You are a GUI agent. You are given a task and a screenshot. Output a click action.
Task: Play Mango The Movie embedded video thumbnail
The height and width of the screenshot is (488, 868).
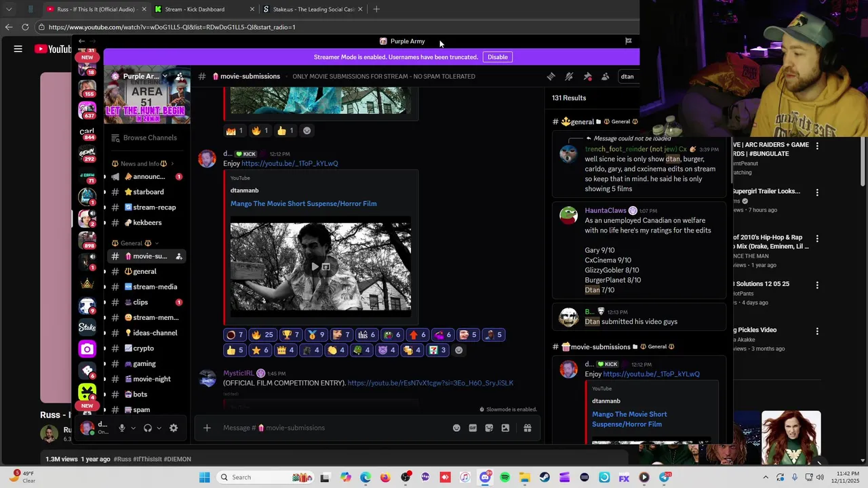click(320, 266)
